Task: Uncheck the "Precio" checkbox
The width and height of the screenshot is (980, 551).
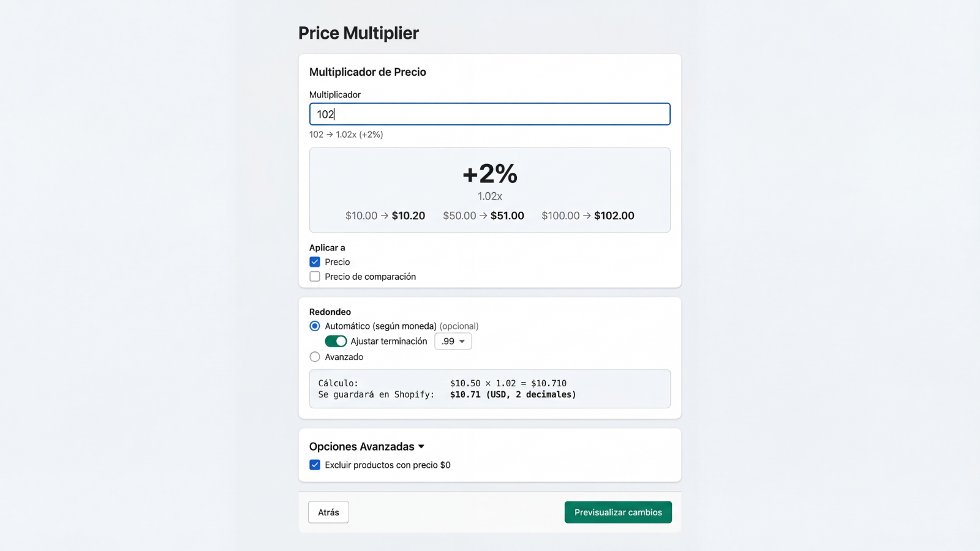Action: coord(314,261)
